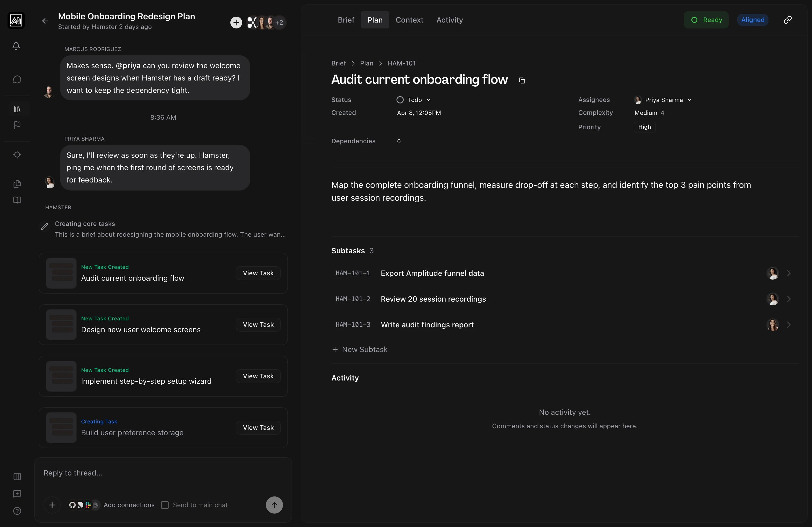
Task: Switch to the Context tab
Action: [x=409, y=20]
